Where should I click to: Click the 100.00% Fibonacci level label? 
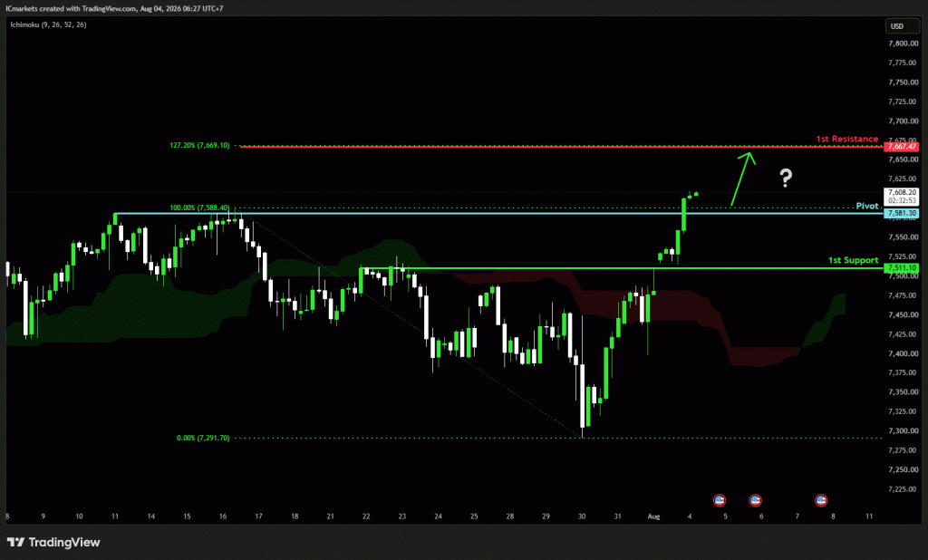[199, 208]
